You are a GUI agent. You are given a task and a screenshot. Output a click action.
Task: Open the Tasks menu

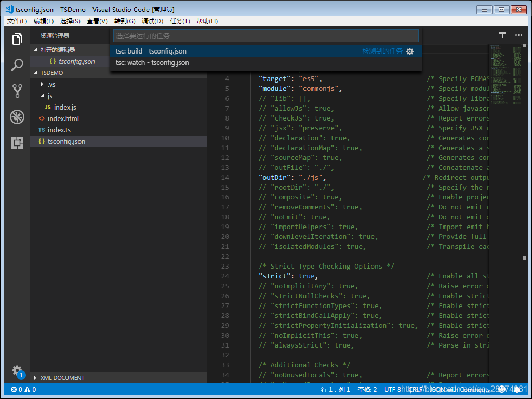coord(180,21)
